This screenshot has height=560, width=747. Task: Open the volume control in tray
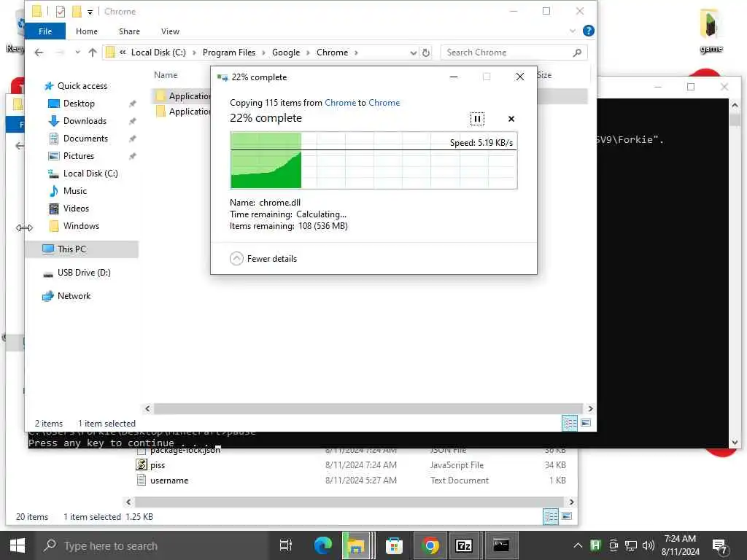coord(649,545)
